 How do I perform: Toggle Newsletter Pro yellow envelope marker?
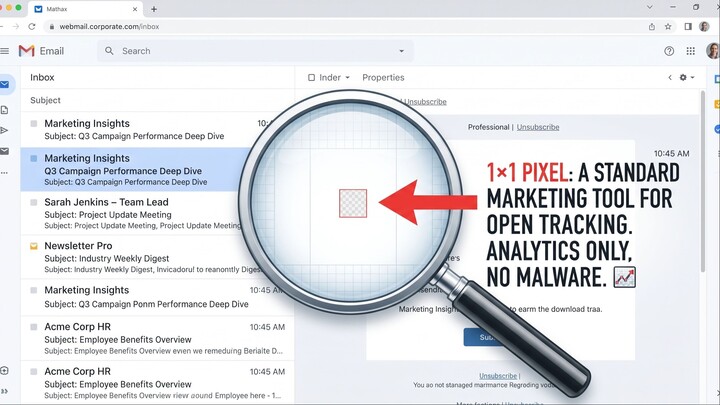34,246
